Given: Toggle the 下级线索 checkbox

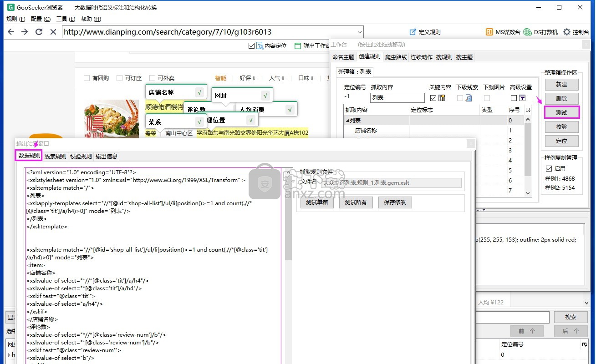Looking at the screenshot, I should pyautogui.click(x=460, y=98).
